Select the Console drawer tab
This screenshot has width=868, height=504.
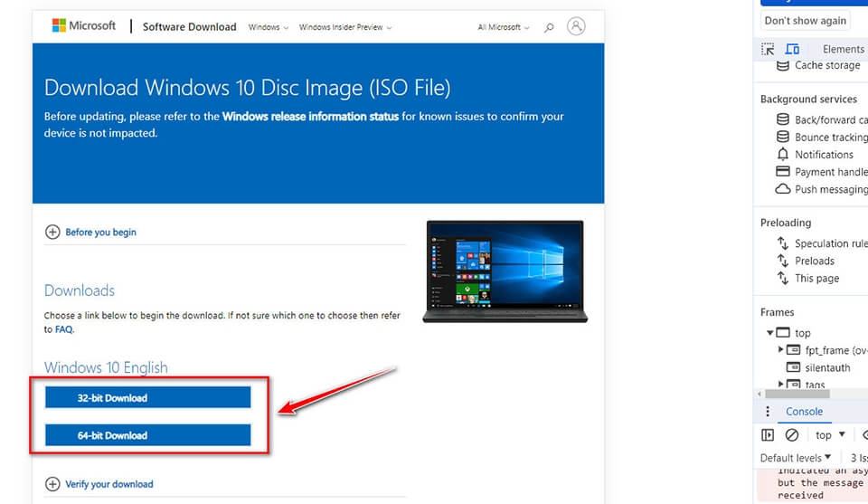click(x=804, y=412)
